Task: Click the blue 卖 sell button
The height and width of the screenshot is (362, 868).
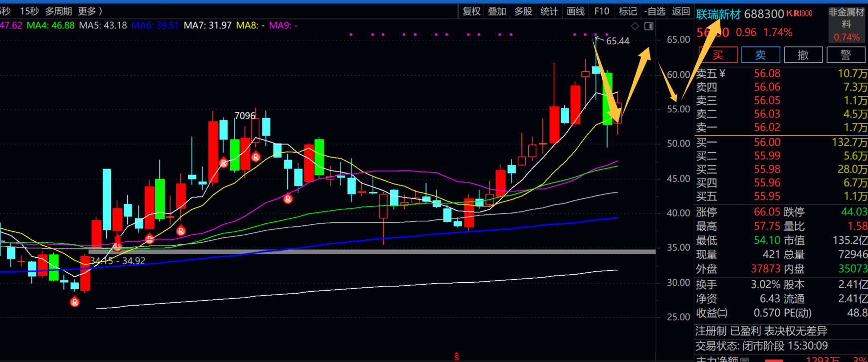Action: click(x=760, y=55)
